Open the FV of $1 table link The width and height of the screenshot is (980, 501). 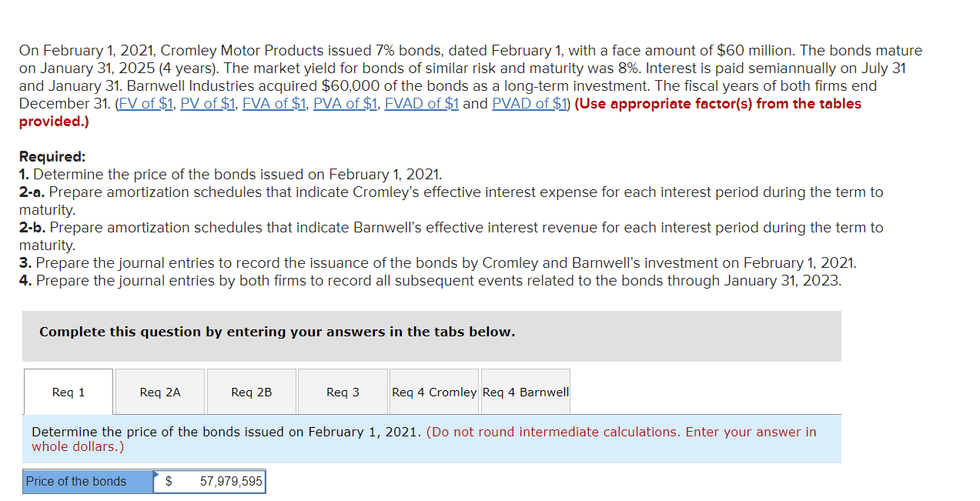tap(145, 103)
